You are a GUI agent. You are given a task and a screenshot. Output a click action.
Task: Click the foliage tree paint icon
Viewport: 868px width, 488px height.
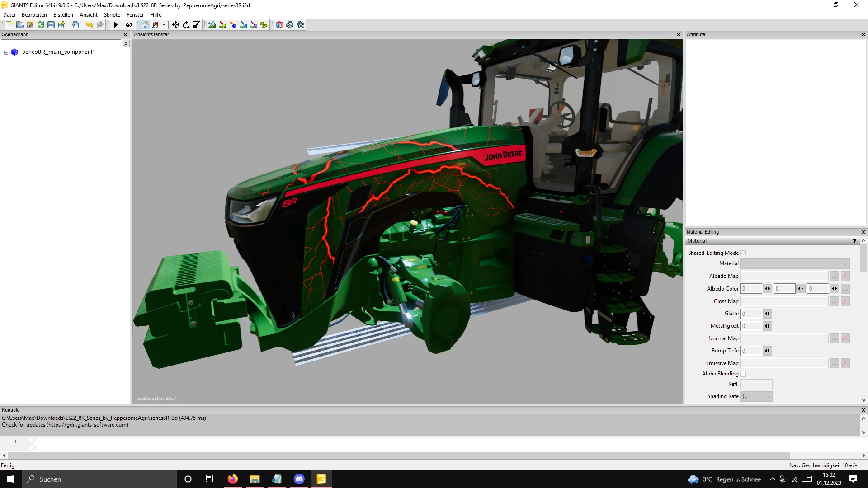[264, 25]
